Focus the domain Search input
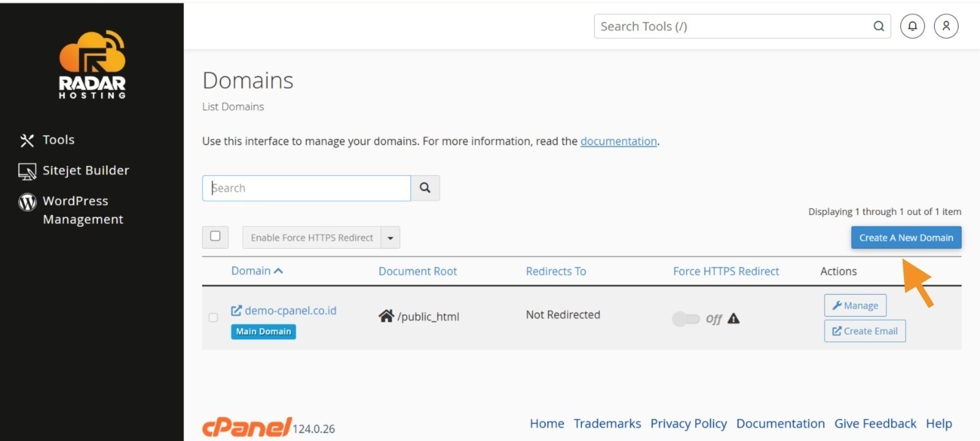The width and height of the screenshot is (980, 441). click(x=306, y=188)
